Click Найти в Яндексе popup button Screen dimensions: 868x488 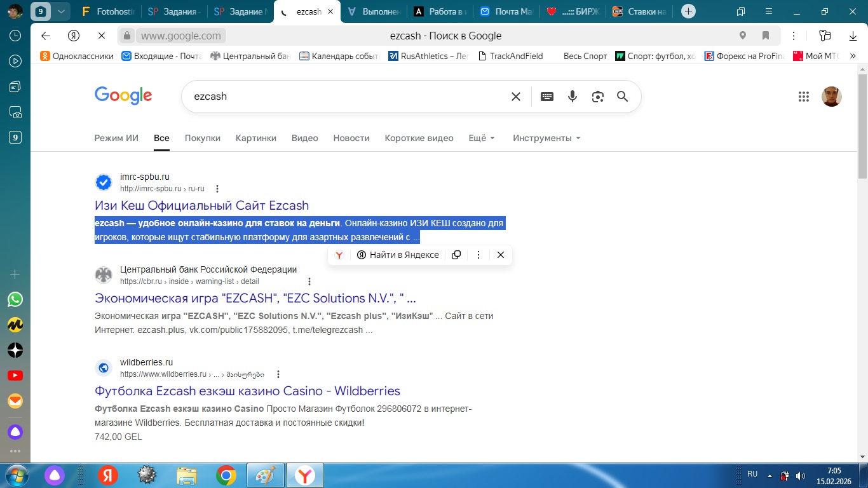pos(398,255)
